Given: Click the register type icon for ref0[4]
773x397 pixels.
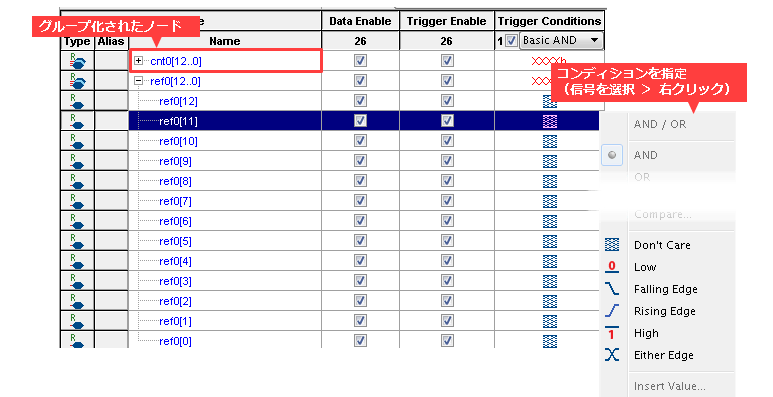Looking at the screenshot, I should click(x=76, y=261).
